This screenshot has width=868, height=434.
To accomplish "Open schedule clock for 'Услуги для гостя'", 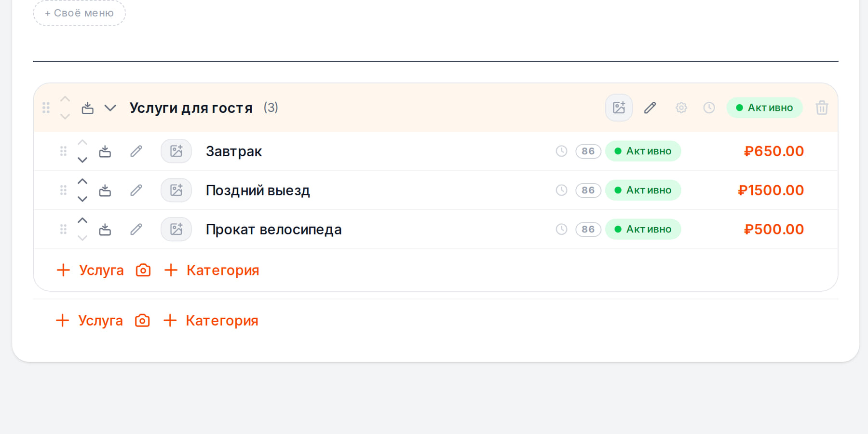I will pyautogui.click(x=709, y=108).
